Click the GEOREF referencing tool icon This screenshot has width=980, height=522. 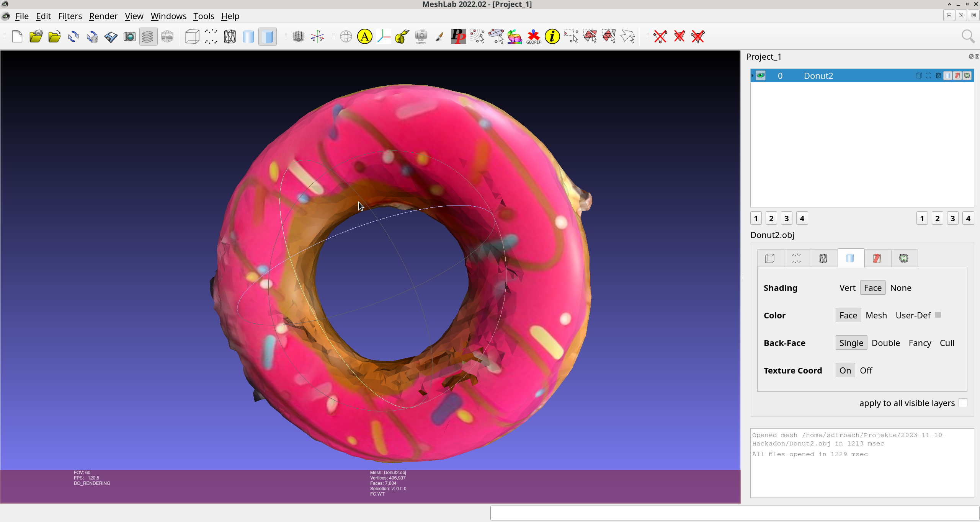coord(533,37)
